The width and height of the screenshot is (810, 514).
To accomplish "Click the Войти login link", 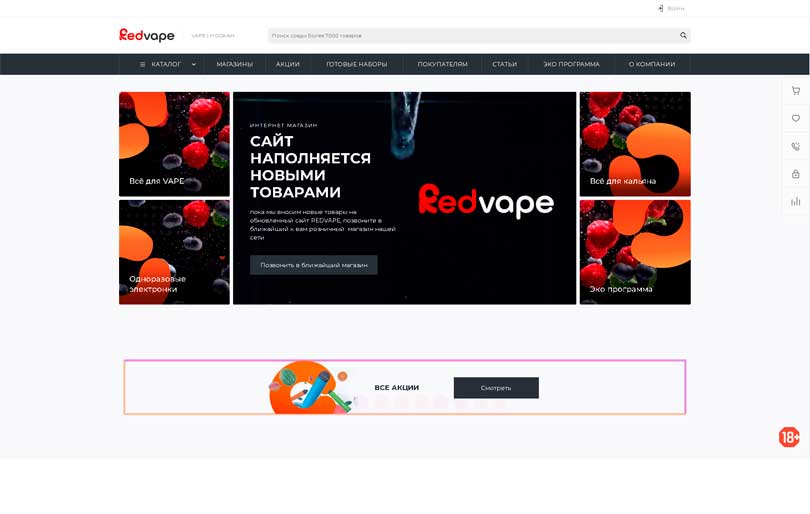I will (676, 8).
